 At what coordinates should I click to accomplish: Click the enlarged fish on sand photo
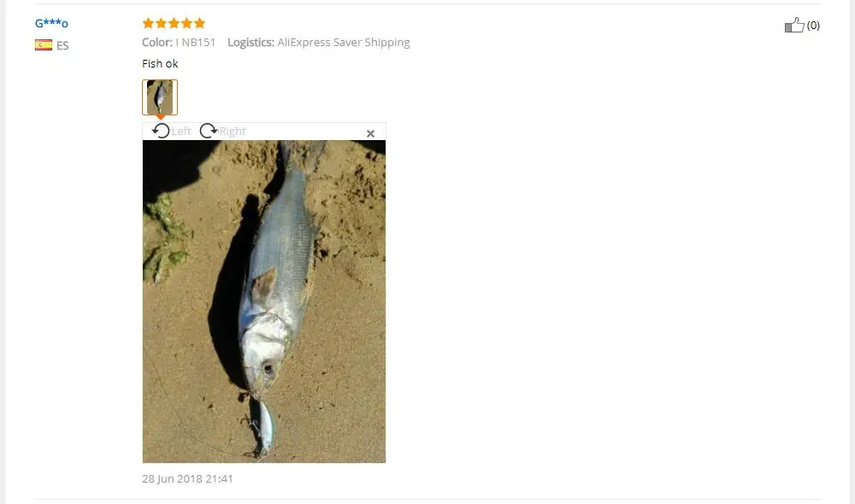pos(264,302)
